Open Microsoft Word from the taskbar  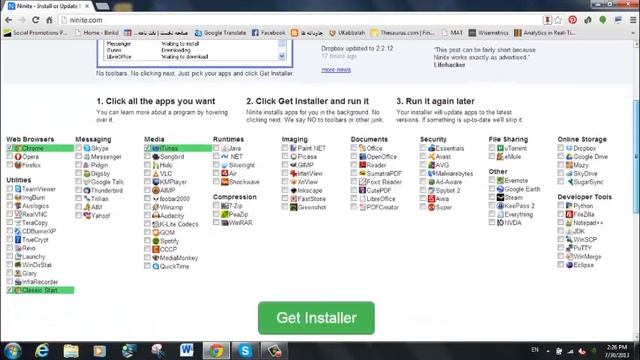click(x=187, y=351)
